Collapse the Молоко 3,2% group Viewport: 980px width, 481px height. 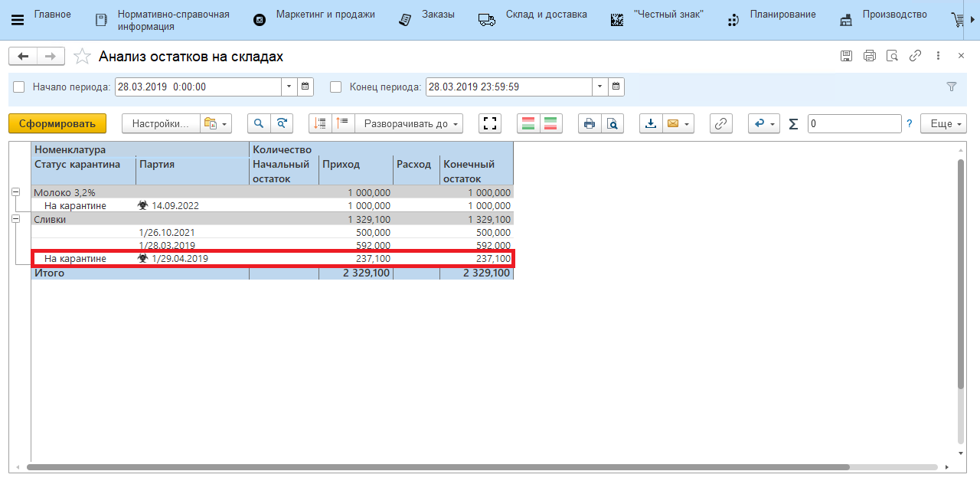click(x=15, y=193)
